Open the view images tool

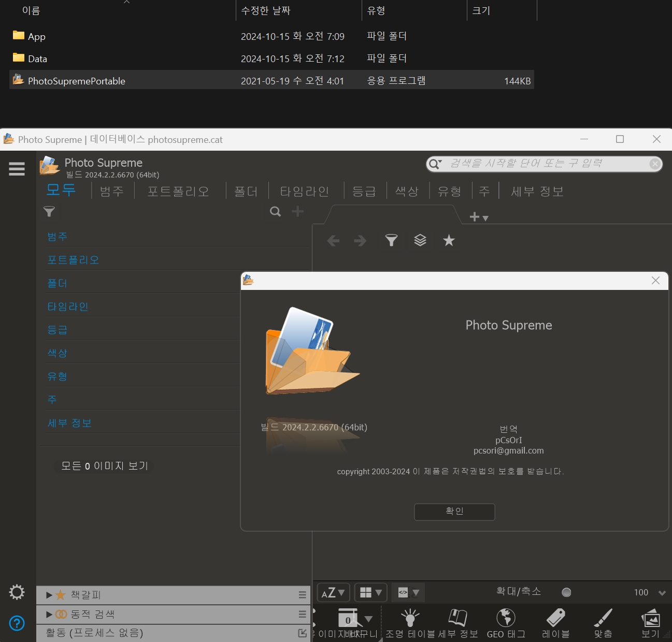click(x=651, y=623)
